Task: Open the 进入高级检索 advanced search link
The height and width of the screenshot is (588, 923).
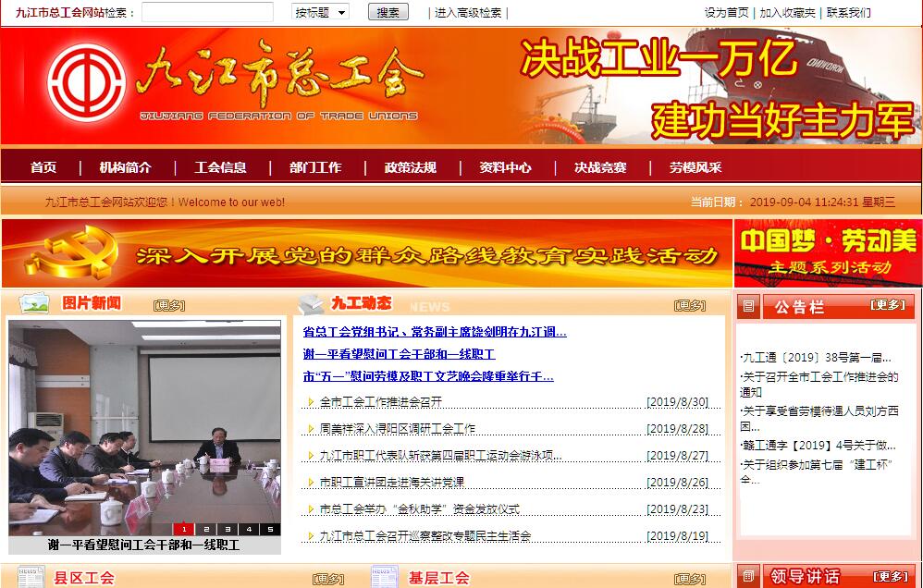Action: 468,13
